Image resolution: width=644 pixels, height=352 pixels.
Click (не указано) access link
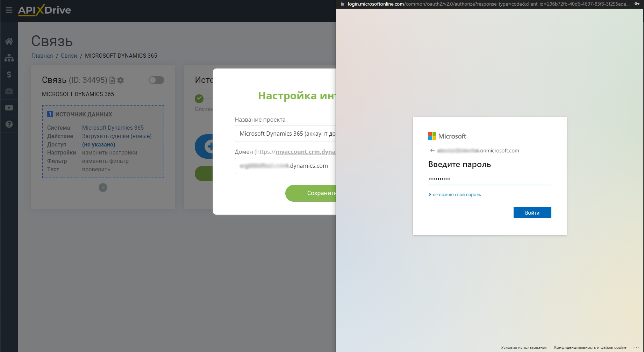tap(99, 144)
